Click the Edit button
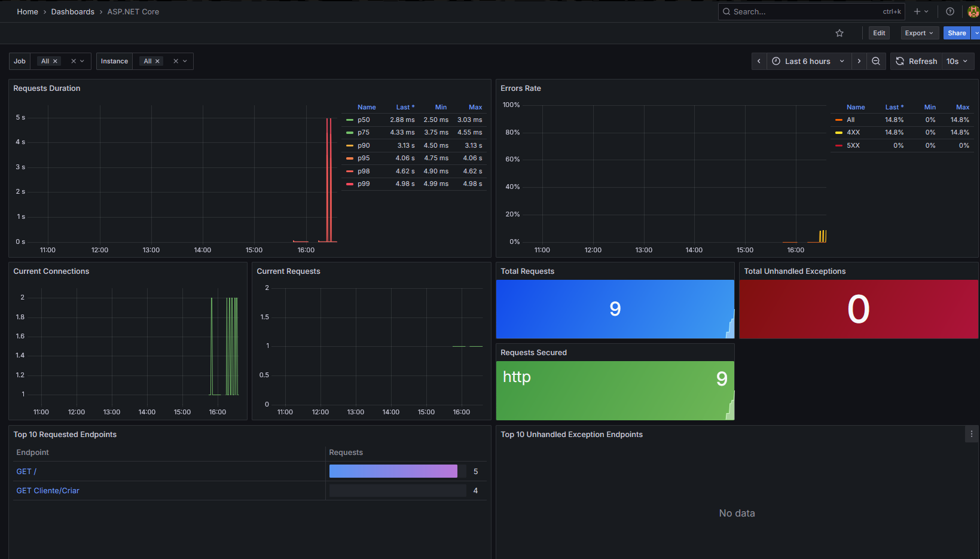This screenshot has width=980, height=559. click(x=878, y=33)
